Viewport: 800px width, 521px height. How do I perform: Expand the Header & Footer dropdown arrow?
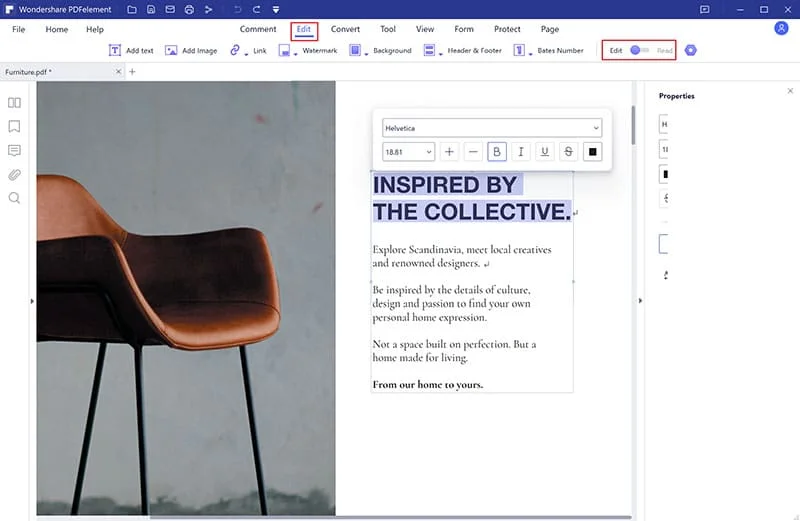pos(441,54)
